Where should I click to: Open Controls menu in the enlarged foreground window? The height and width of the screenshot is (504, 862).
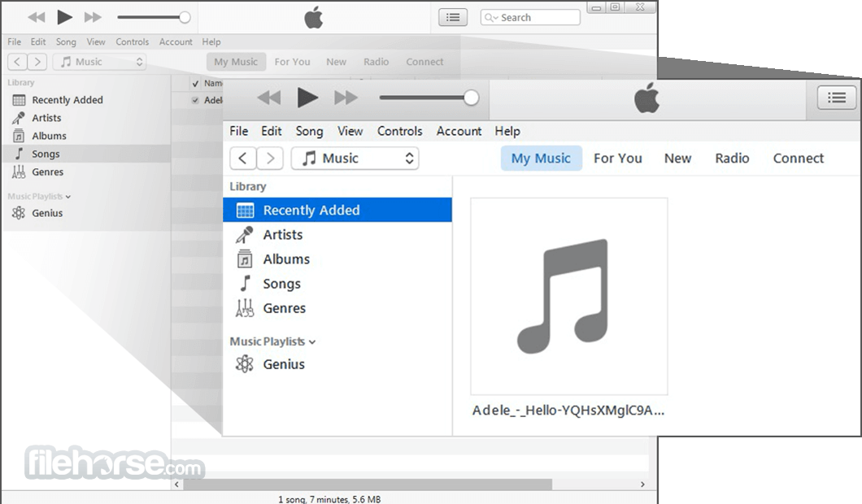[399, 131]
